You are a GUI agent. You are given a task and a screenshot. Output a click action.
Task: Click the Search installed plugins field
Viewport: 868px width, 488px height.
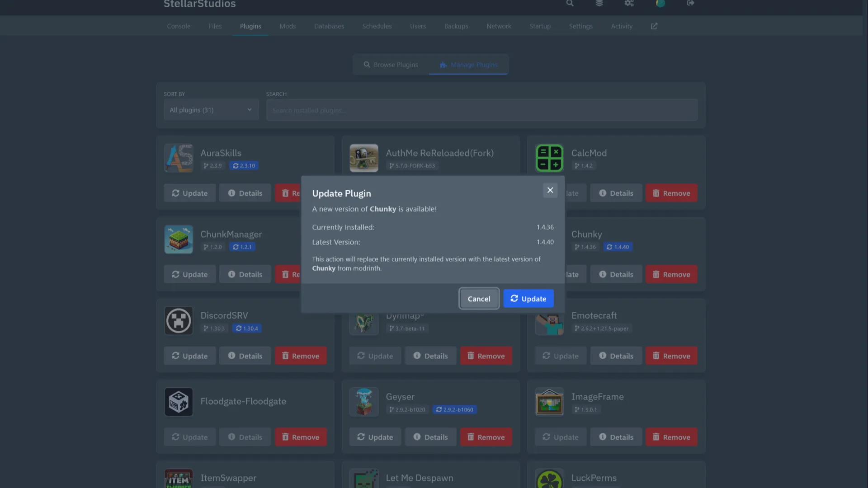[481, 110]
